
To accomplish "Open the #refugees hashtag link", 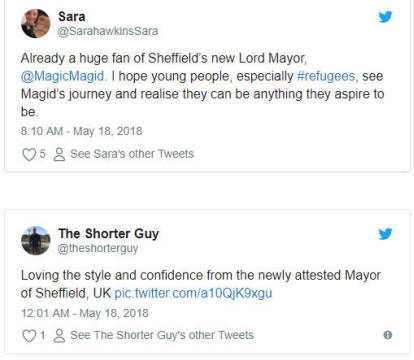I will (x=326, y=76).
